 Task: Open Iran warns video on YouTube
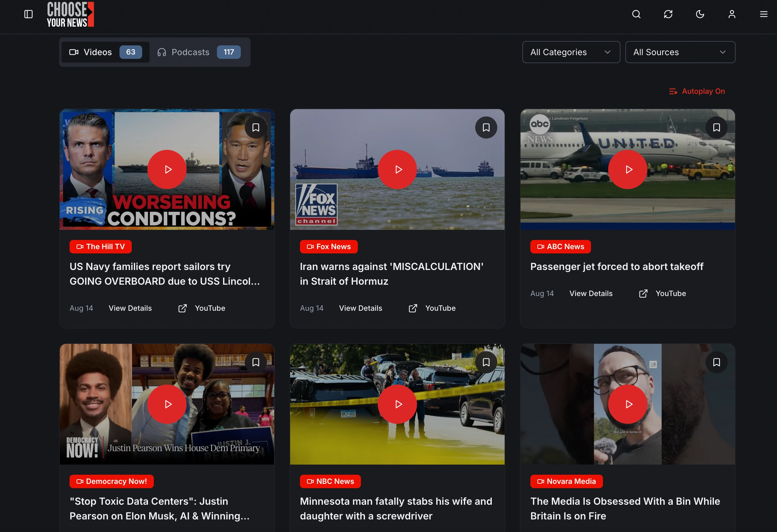click(432, 308)
